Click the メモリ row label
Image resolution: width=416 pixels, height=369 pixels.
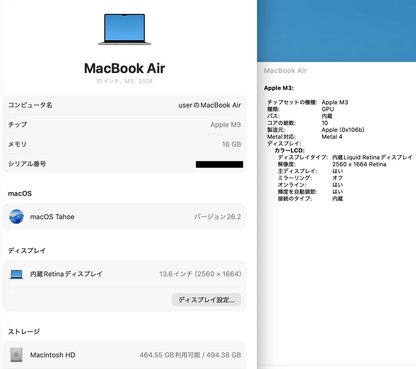[17, 144]
